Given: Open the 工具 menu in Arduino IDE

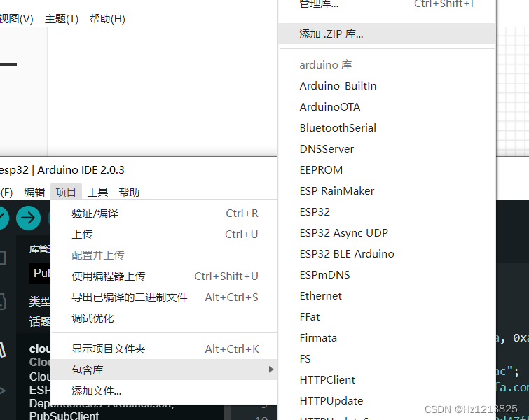Looking at the screenshot, I should pos(97,192).
